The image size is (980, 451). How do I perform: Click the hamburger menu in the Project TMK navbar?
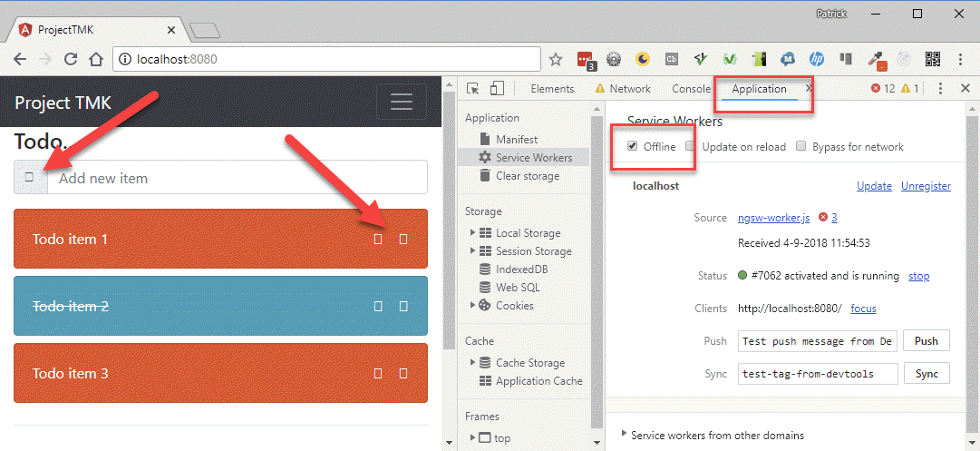401,103
